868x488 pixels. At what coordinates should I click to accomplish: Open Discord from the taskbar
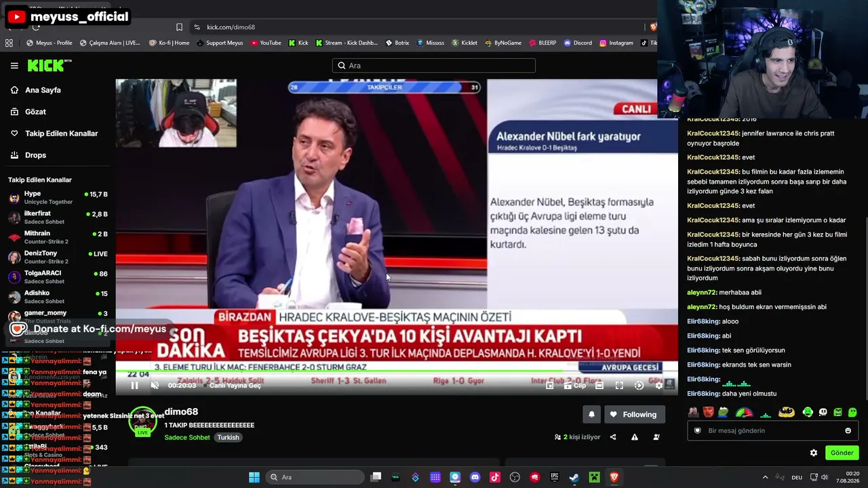(x=475, y=477)
